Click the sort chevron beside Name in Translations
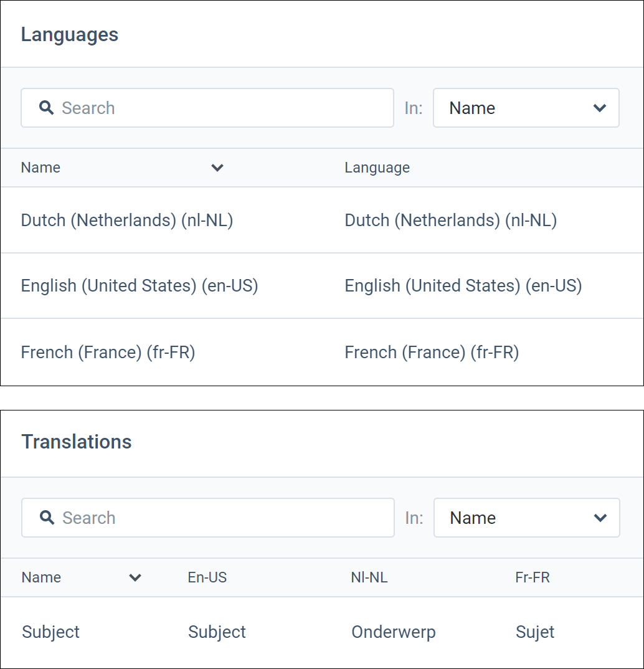644x669 pixels. tap(135, 577)
